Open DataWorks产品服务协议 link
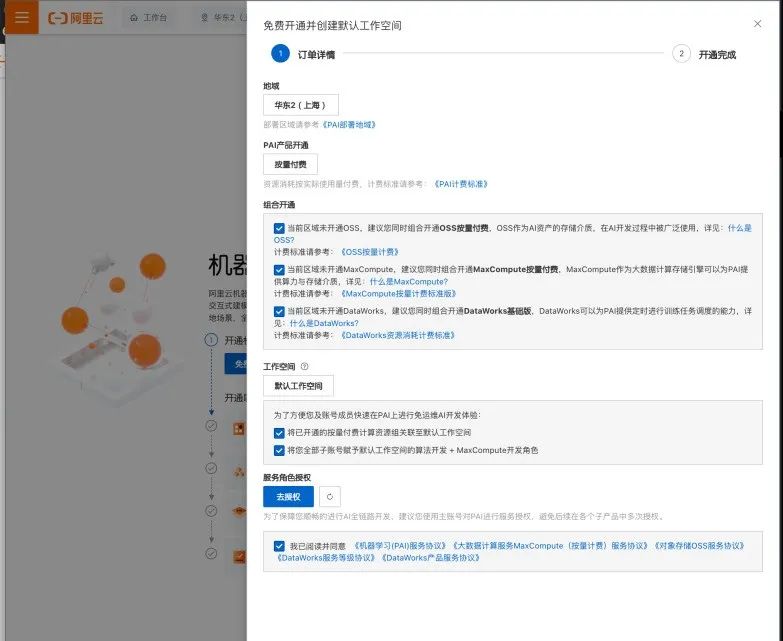 (x=430, y=558)
